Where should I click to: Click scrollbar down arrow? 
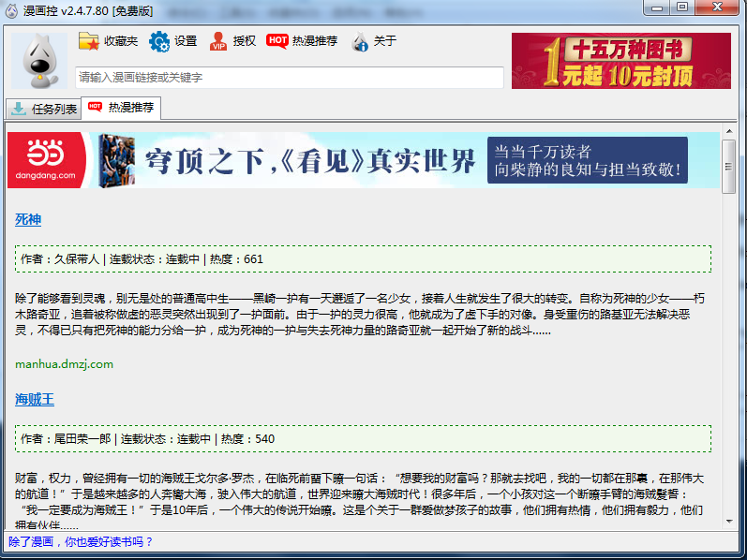point(729,522)
